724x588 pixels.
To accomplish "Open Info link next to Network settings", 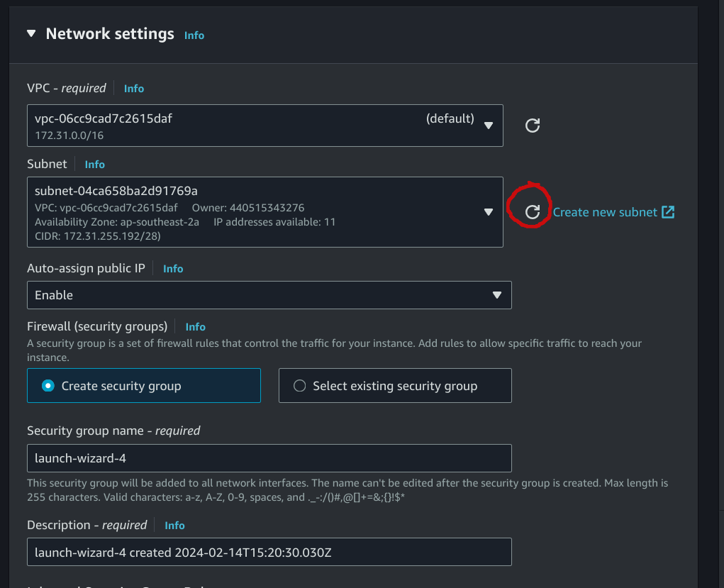I will tap(194, 35).
